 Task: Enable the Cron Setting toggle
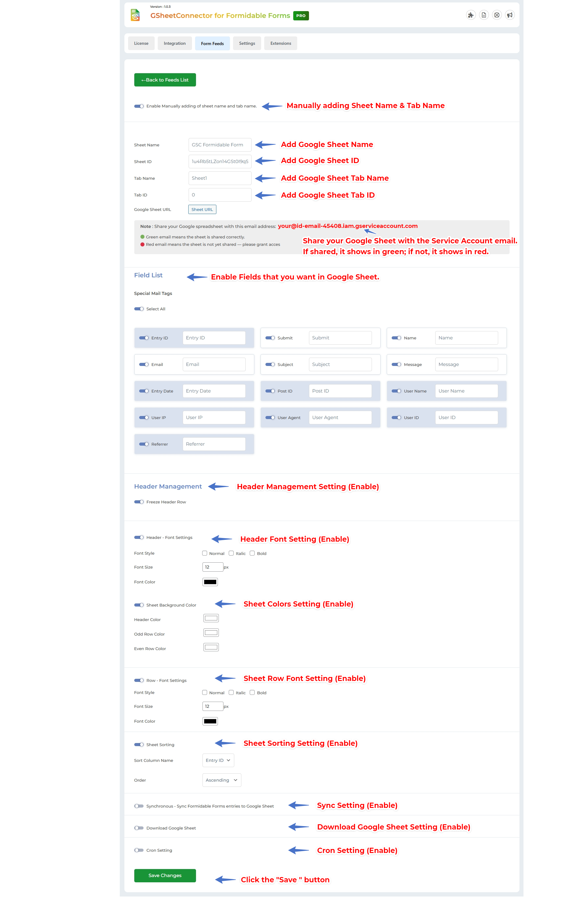(139, 850)
